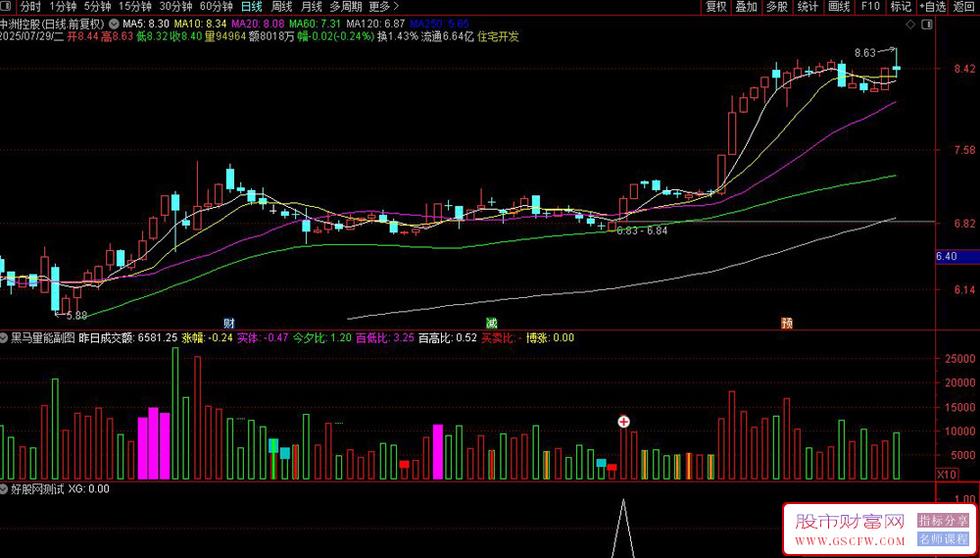
Task: Click the 住宅开发 industry link
Action: pos(498,36)
